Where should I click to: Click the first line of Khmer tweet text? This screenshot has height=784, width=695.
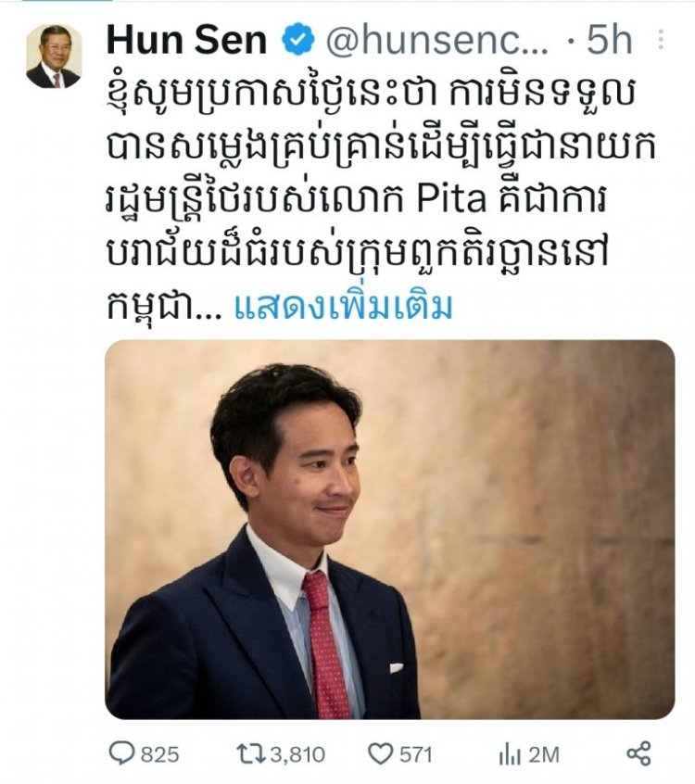tap(371, 96)
